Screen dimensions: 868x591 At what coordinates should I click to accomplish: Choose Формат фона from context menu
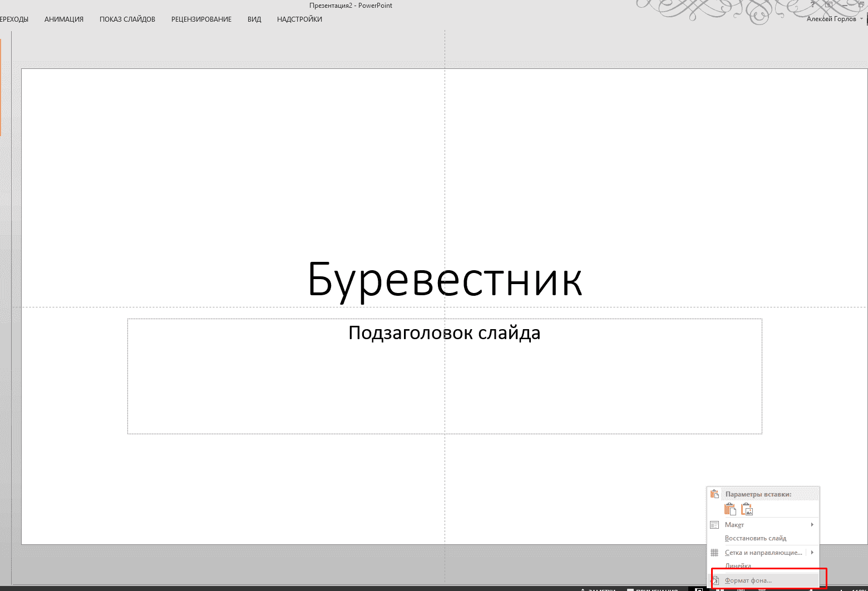click(x=747, y=580)
